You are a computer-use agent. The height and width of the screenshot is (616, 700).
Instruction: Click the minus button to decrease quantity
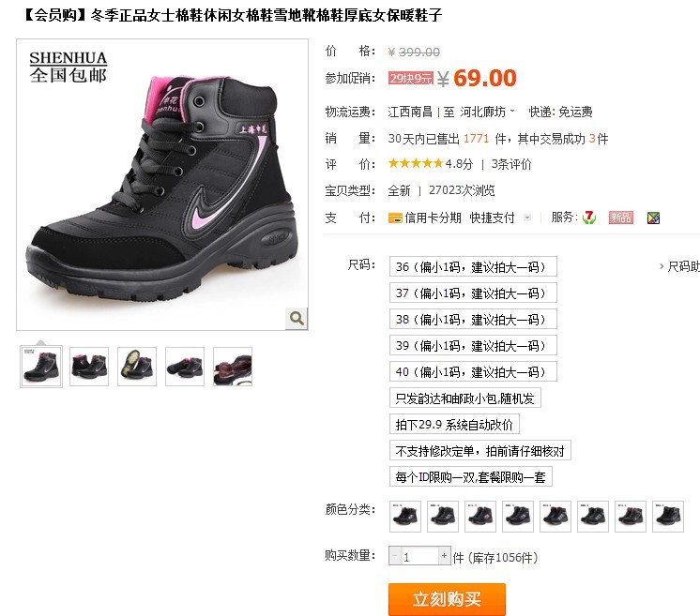coord(394,556)
